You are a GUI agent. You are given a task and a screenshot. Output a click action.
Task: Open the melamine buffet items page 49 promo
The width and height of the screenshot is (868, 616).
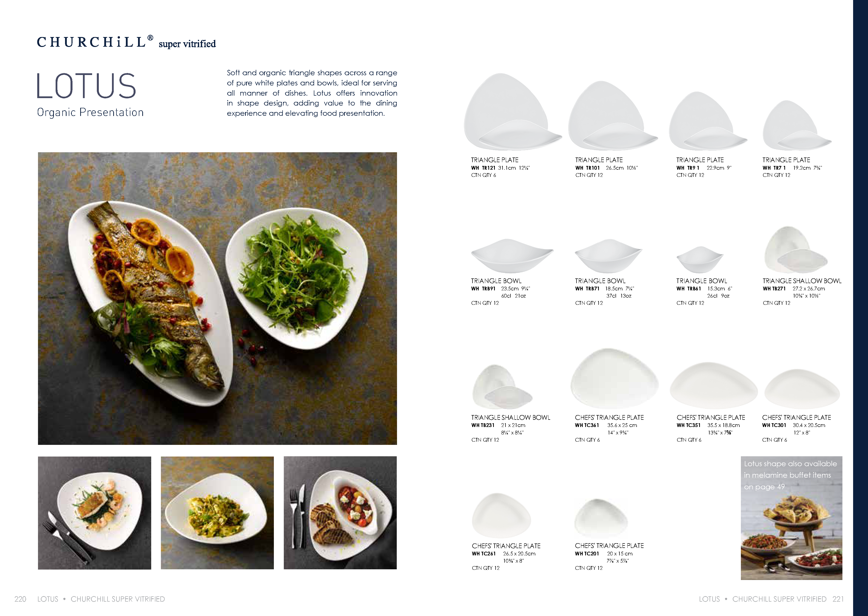click(792, 518)
